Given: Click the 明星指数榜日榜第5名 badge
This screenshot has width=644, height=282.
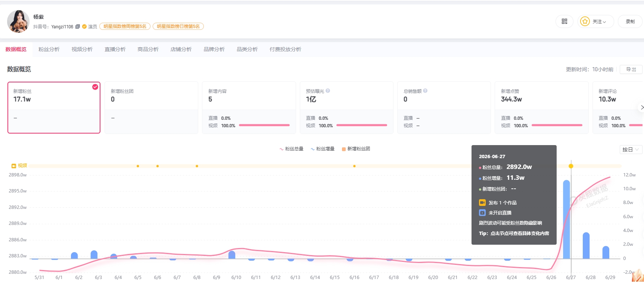Looking at the screenshot, I should pyautogui.click(x=178, y=26).
